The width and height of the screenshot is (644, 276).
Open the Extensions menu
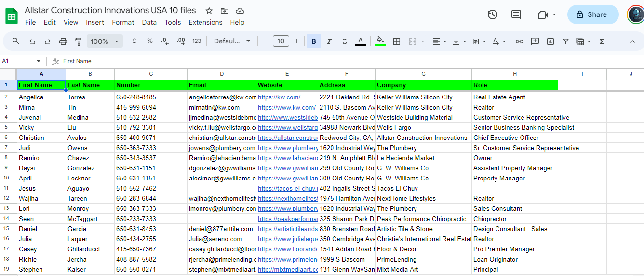tap(205, 22)
